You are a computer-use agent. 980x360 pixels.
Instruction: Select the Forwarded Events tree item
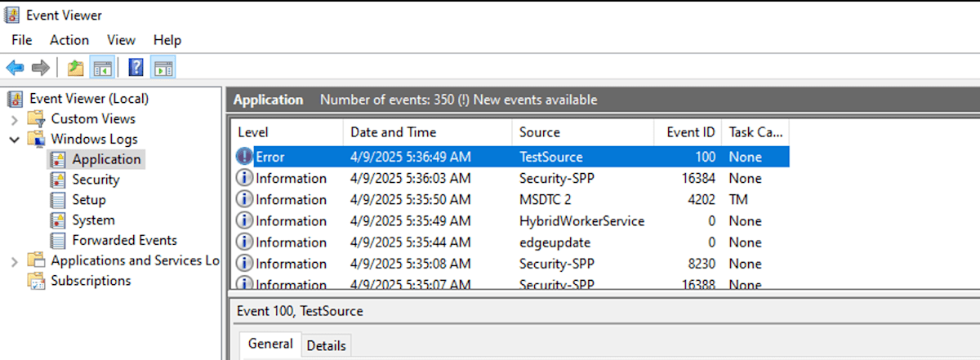[x=124, y=241]
